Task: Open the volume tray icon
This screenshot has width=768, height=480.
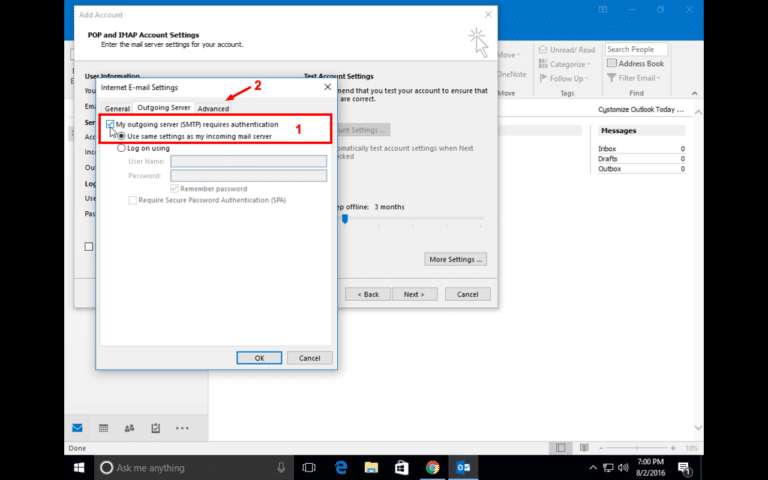Action: [x=623, y=468]
